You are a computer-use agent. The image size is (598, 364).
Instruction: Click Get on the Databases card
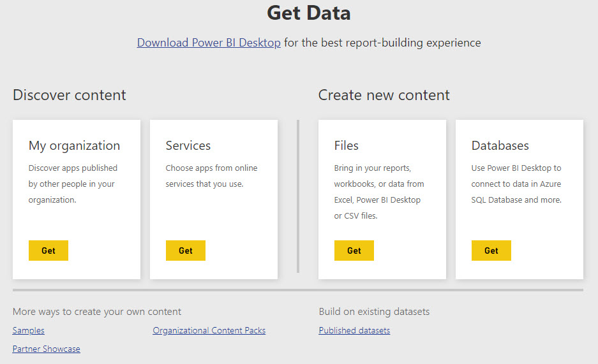(491, 251)
